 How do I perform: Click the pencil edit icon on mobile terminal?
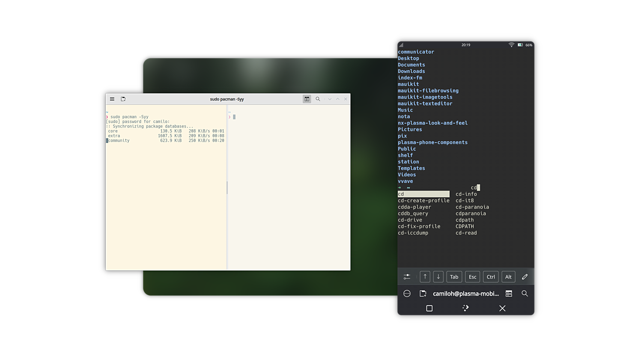(x=525, y=277)
